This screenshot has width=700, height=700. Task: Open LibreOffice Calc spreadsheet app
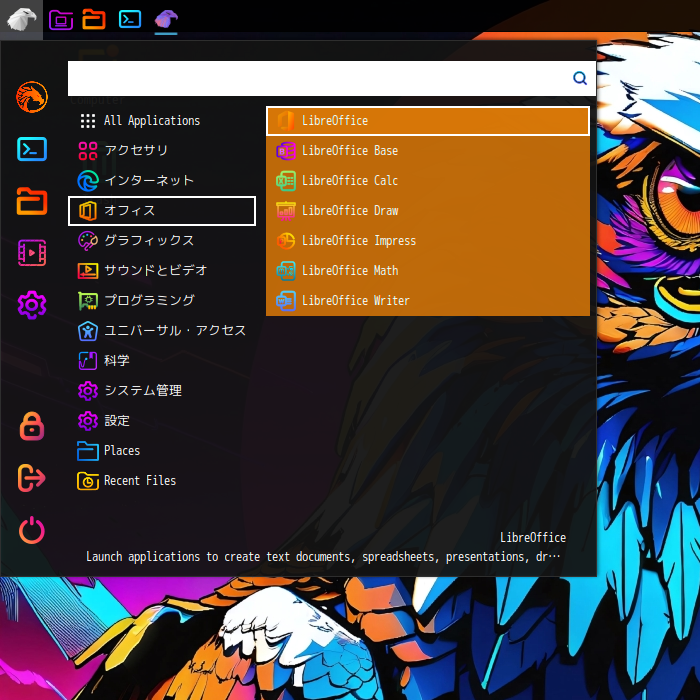pos(349,181)
